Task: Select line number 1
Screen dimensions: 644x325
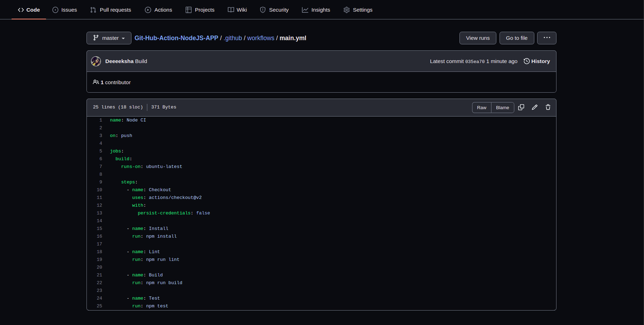Action: 101,120
